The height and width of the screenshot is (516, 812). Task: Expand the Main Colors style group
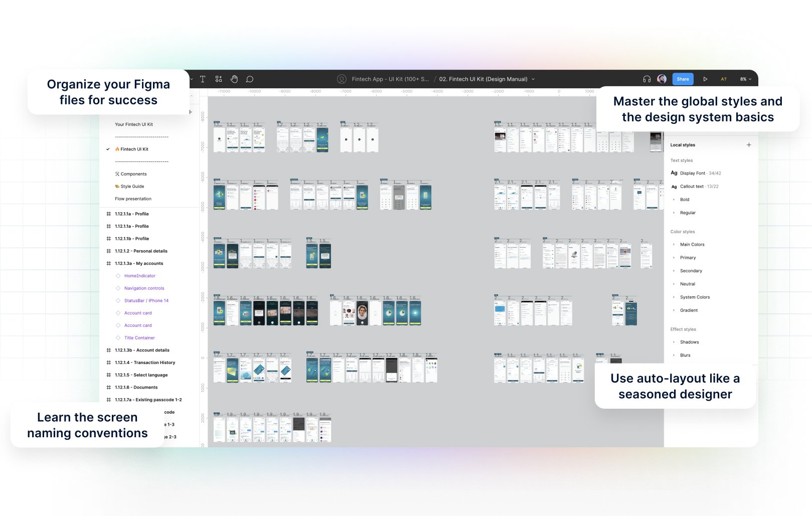674,245
